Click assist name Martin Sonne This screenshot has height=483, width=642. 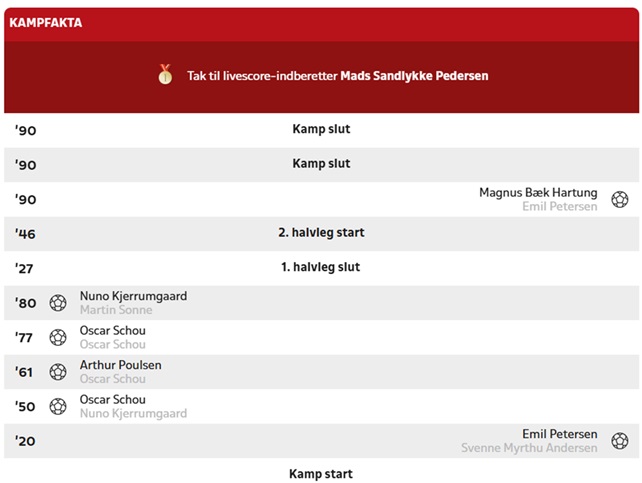tap(116, 310)
